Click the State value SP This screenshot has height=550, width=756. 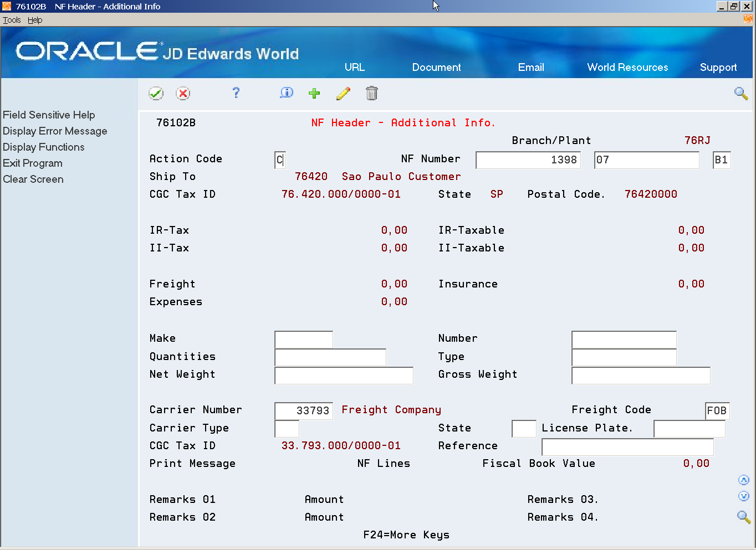click(x=497, y=194)
